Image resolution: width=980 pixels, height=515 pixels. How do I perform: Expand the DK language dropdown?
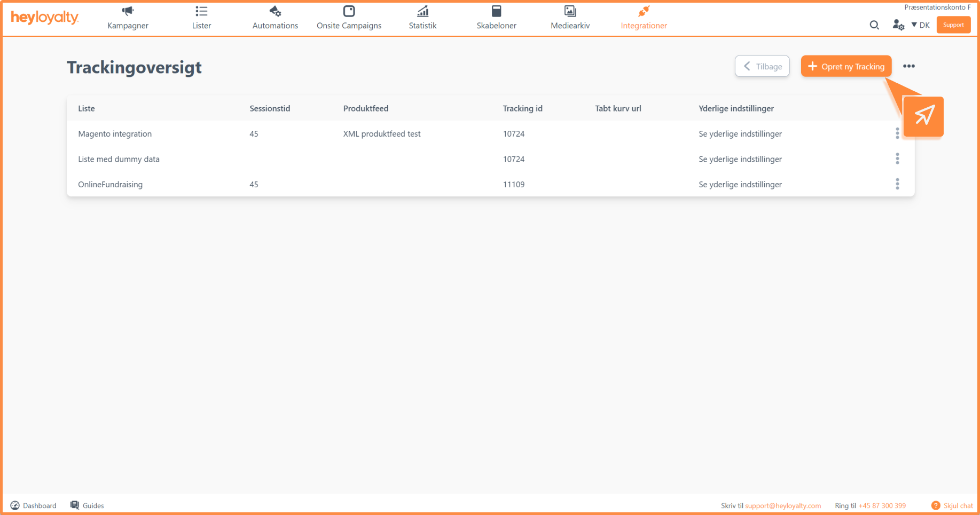click(x=921, y=25)
